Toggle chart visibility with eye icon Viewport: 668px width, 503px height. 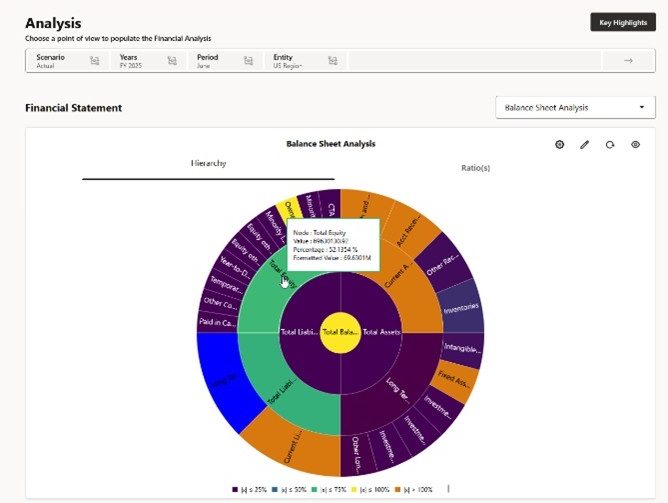click(x=635, y=144)
